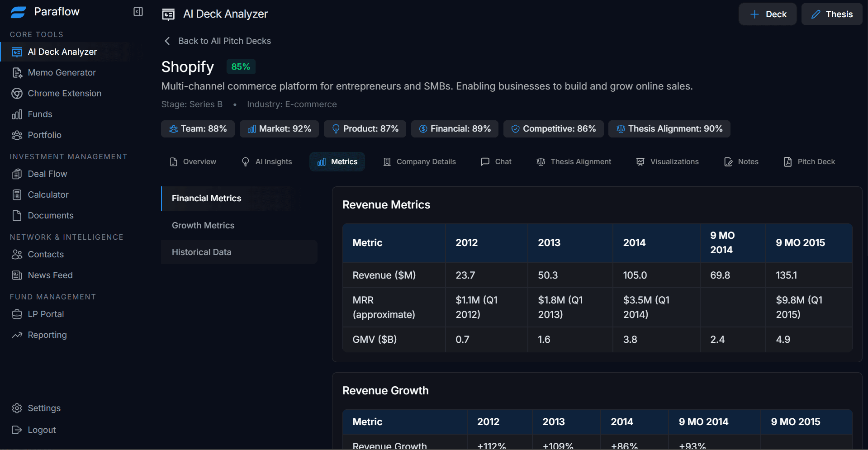
Task: Click the Financial: 89% score chip
Action: point(454,128)
